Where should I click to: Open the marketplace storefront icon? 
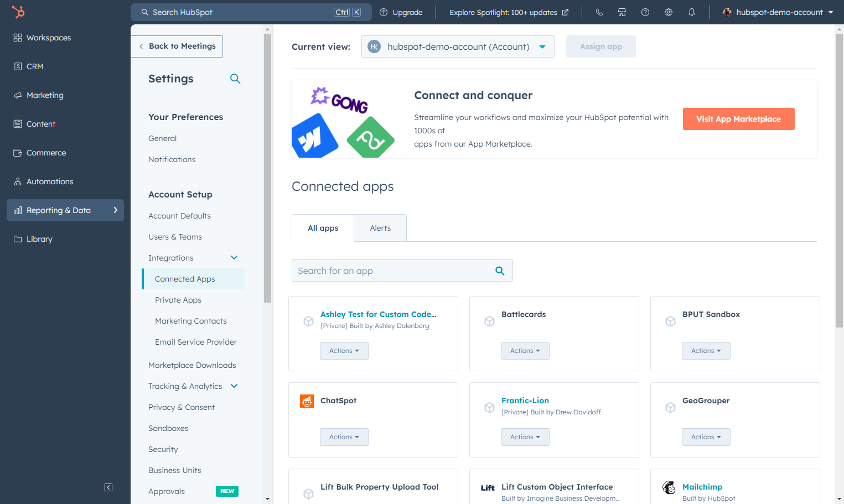click(x=622, y=12)
